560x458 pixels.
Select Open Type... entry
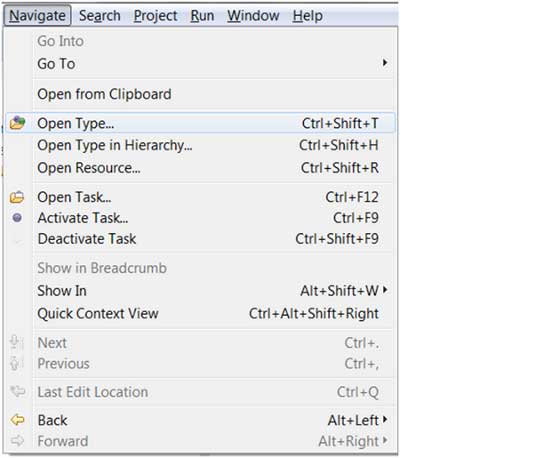[200, 123]
